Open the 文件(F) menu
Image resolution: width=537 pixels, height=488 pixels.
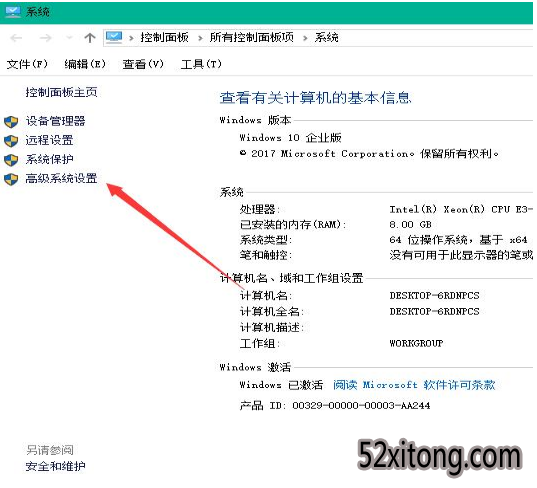[x=27, y=64]
